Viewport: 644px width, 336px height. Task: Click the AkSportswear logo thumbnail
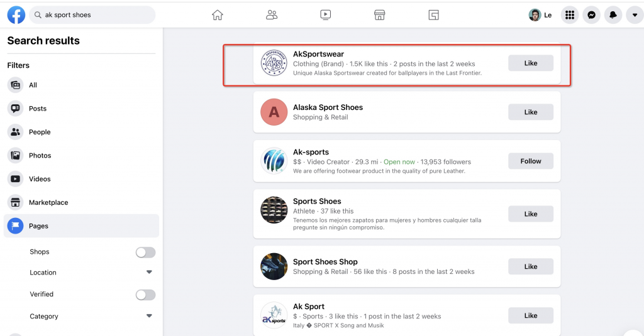[x=274, y=63]
